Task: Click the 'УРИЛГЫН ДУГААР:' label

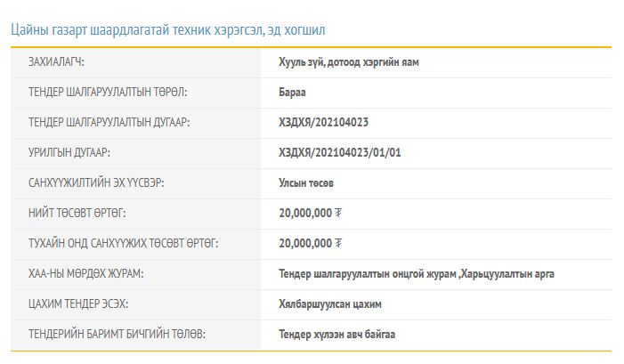Action: click(69, 152)
